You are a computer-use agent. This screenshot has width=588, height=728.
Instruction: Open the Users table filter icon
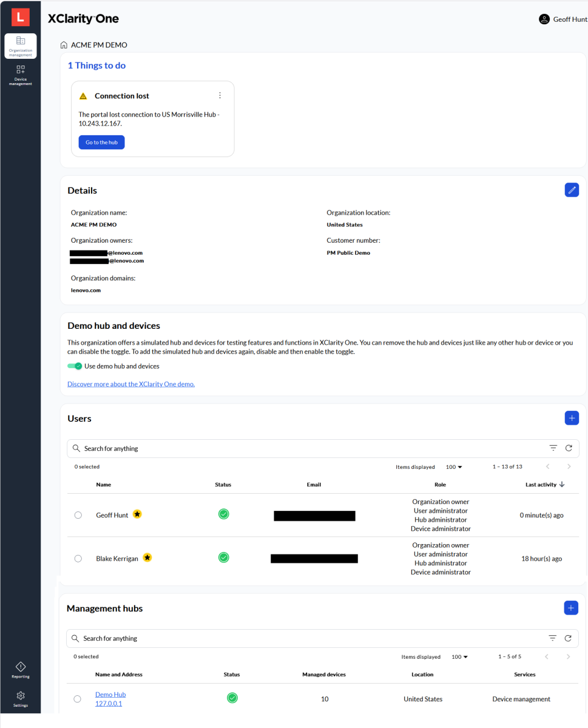point(553,448)
